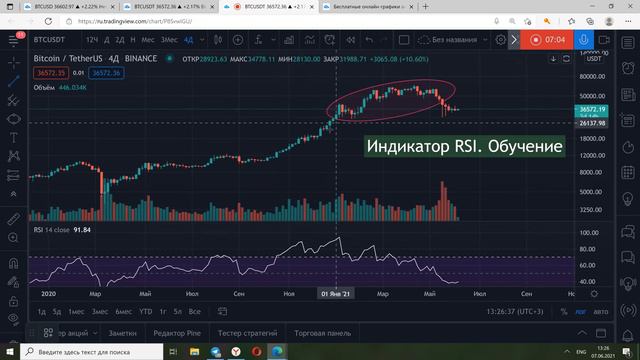Switch to the 12Ч timeframe
The image size is (640, 360).
click(x=92, y=40)
